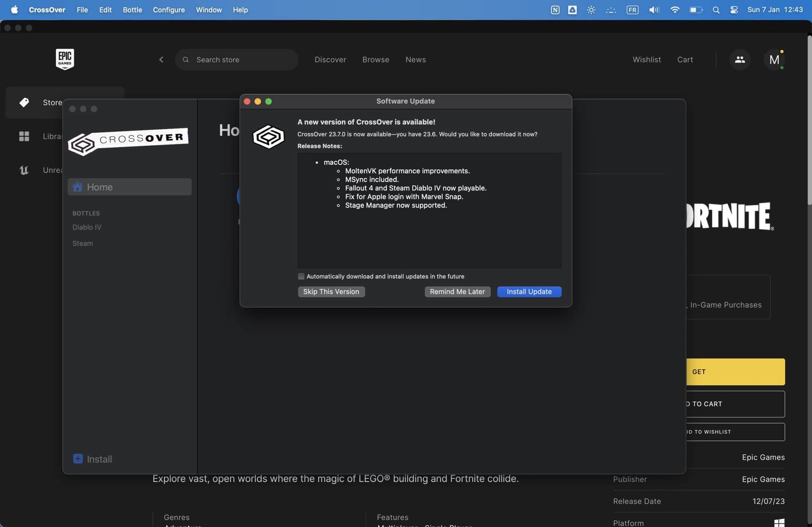Click the plus Install icon in CrossOver

78,459
